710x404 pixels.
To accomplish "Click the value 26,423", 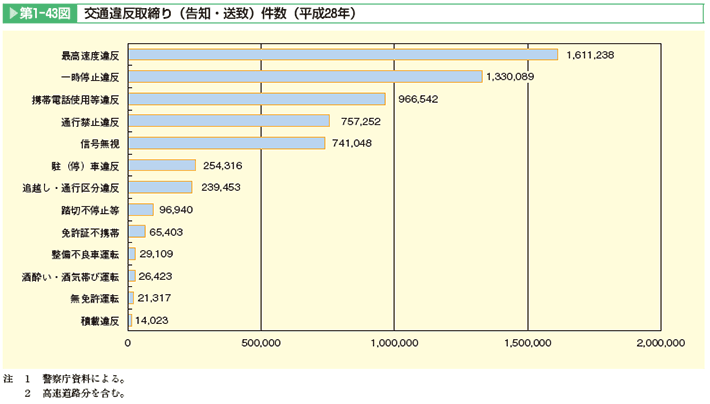I will click(x=155, y=276).
